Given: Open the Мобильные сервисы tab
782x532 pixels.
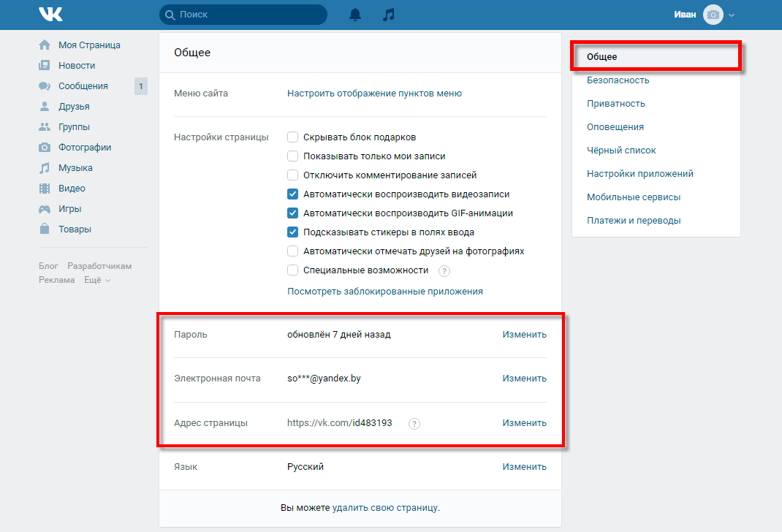Looking at the screenshot, I should coord(656,197).
